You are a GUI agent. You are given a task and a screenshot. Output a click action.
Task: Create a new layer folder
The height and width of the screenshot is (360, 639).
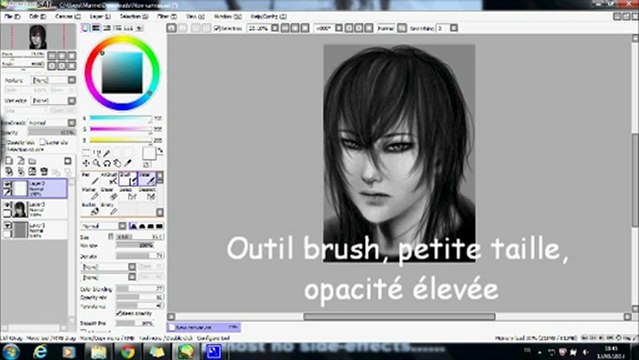(x=32, y=161)
